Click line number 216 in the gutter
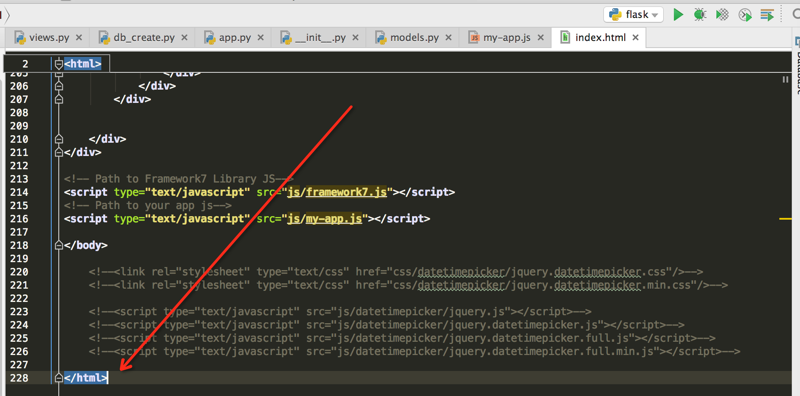Screen dimensions: 800x396 19,218
